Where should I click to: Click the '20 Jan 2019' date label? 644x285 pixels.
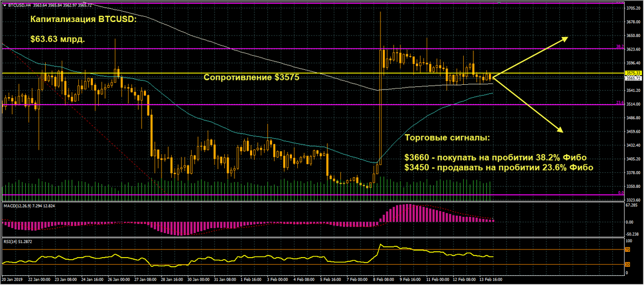pyautogui.click(x=12, y=281)
